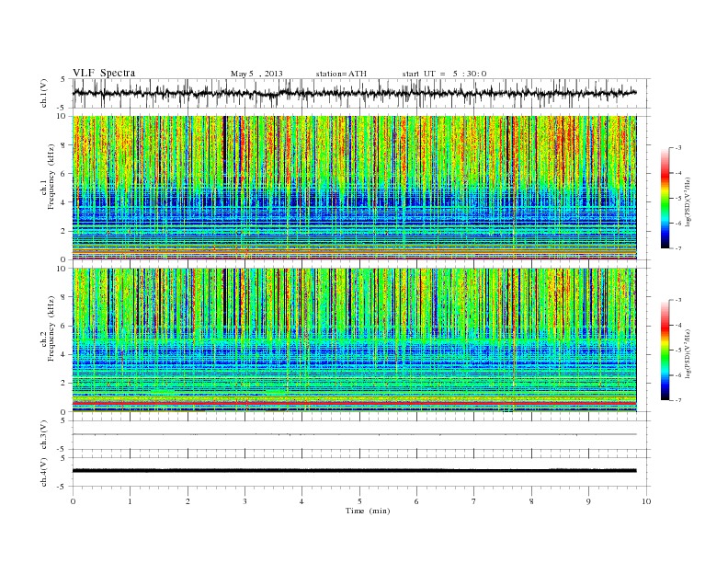Click time-axis tick label "5"
728x563 pixels.
[x=359, y=501]
